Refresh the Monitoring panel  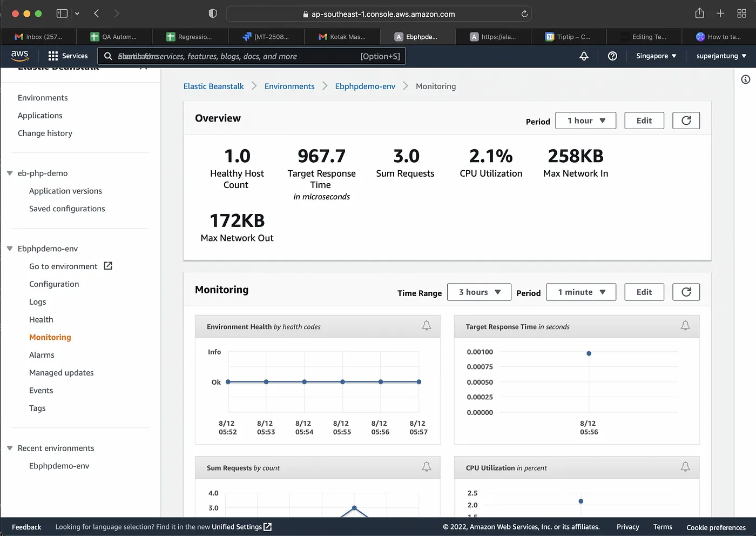pyautogui.click(x=686, y=292)
